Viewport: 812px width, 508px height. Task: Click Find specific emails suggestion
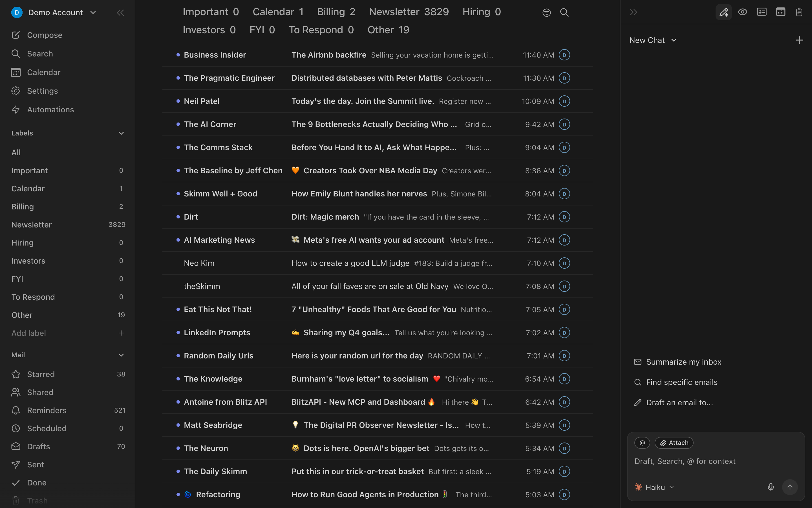[676, 382]
